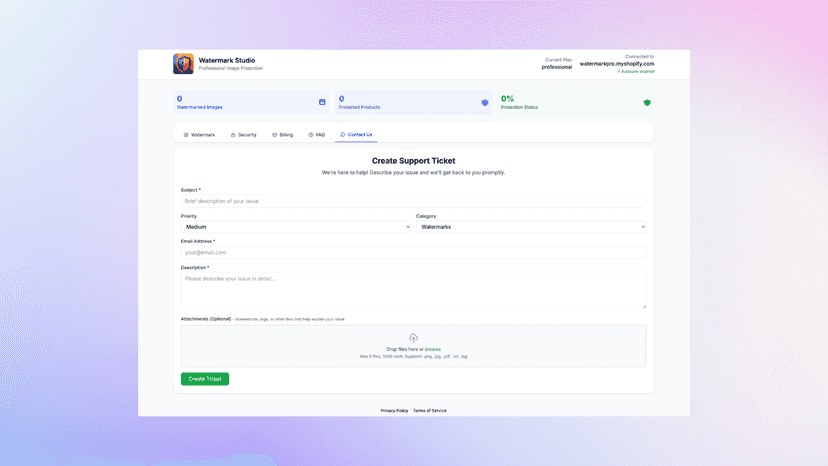Select the Contact Us tab
This screenshot has height=466, width=828.
[356, 135]
